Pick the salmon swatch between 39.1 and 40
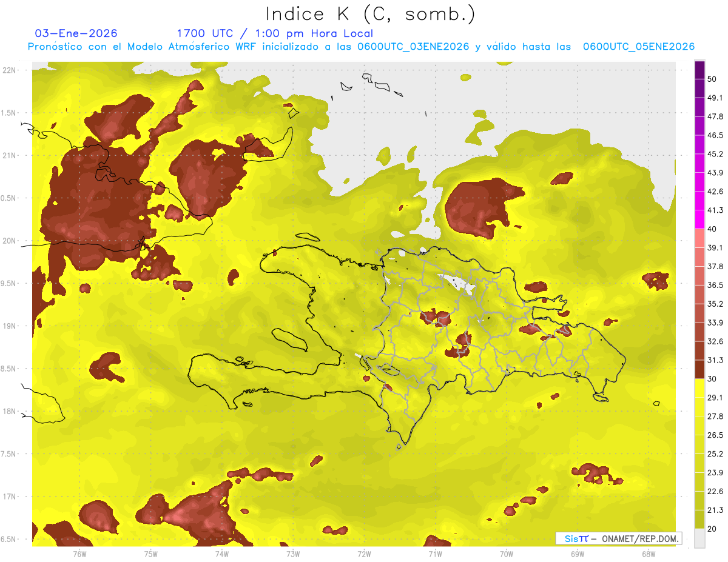The height and width of the screenshot is (562, 728). point(699,239)
